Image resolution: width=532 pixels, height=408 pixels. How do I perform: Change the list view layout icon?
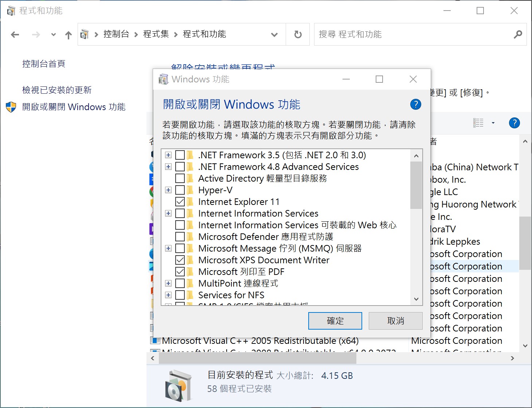478,123
